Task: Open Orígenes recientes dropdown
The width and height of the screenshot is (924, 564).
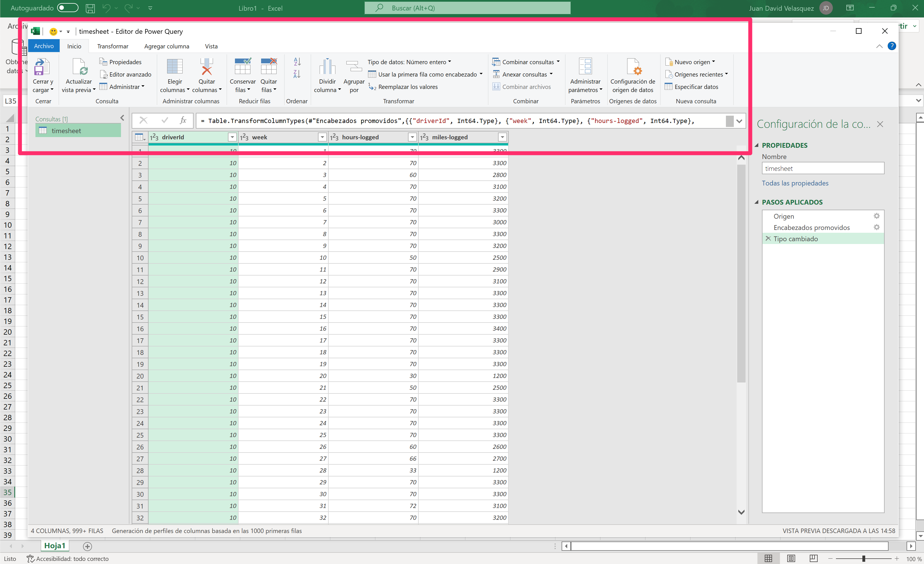Action: tap(697, 74)
